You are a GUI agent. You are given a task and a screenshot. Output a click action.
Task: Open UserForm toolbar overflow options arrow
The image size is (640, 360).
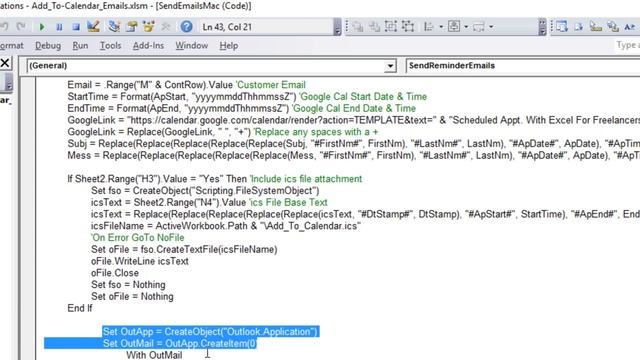542,27
